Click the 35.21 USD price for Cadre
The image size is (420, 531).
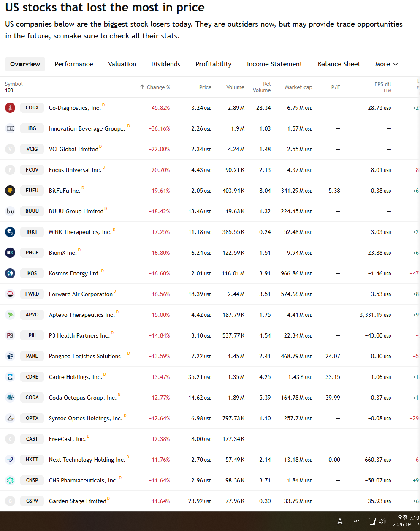(x=200, y=377)
